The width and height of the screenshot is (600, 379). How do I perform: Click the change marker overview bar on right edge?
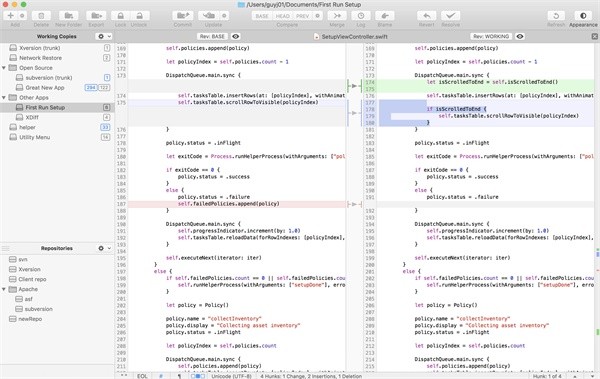tap(598, 207)
